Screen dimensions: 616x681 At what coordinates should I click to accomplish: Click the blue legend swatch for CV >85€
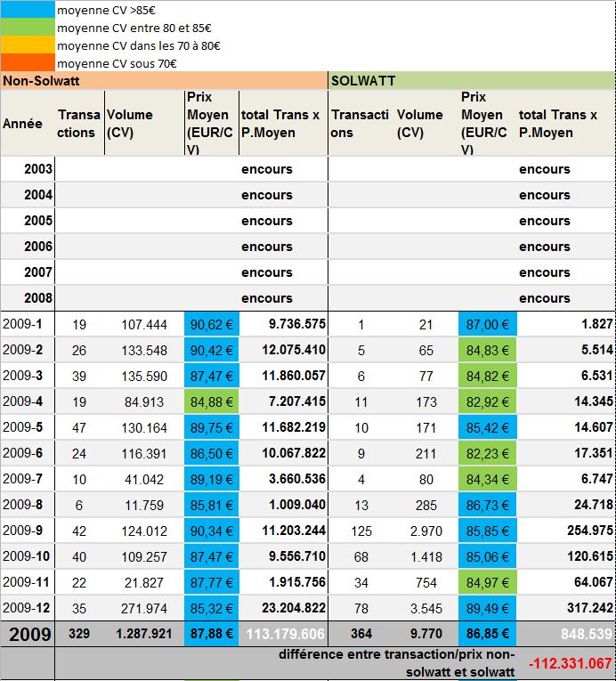click(x=28, y=12)
